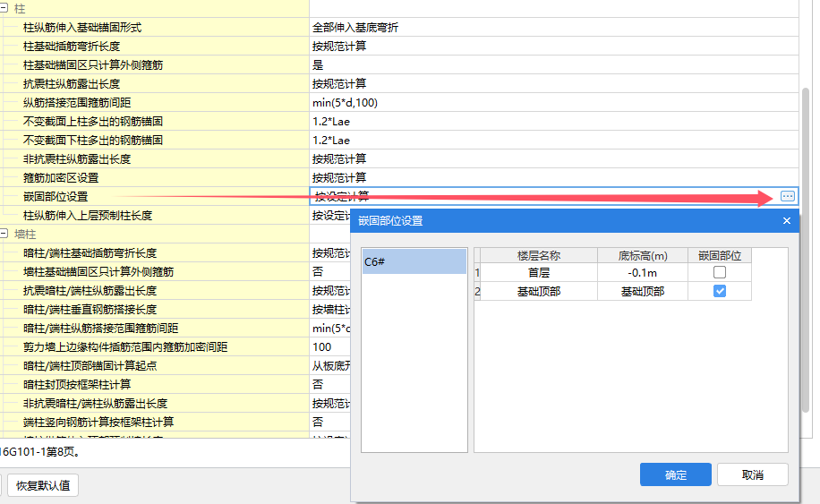Image resolution: width=820 pixels, height=504 pixels.
Task: Select row number 1 in the dialog table
Action: 477,272
